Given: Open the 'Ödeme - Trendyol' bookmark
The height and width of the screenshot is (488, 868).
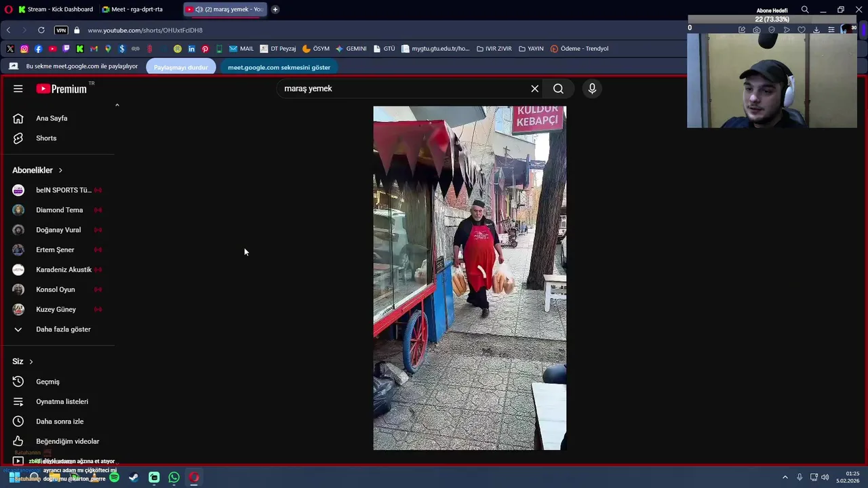Looking at the screenshot, I should (580, 49).
